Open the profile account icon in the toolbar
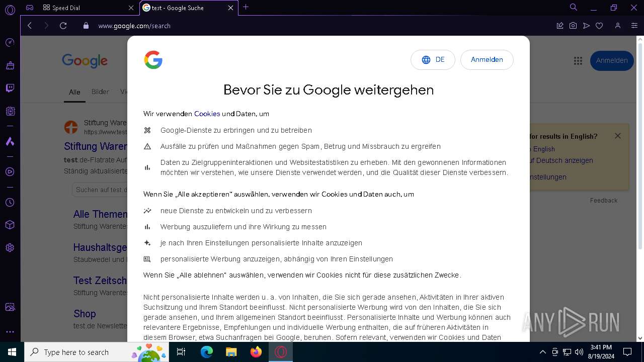 coord(618,26)
